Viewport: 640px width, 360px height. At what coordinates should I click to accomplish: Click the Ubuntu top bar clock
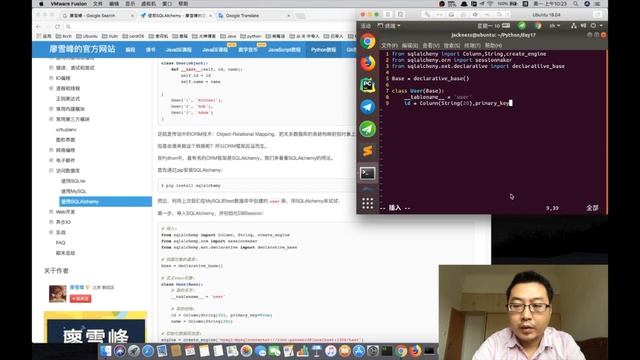pos(489,26)
